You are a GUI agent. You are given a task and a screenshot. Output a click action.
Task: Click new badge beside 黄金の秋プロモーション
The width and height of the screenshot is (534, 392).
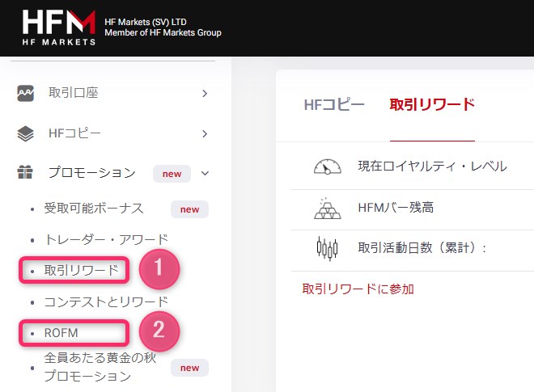point(189,368)
